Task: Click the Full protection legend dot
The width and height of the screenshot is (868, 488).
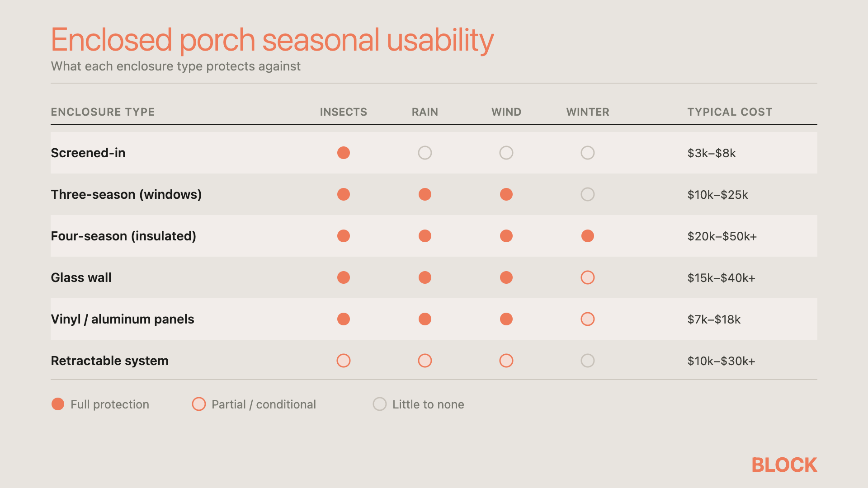Action: pyautogui.click(x=58, y=404)
